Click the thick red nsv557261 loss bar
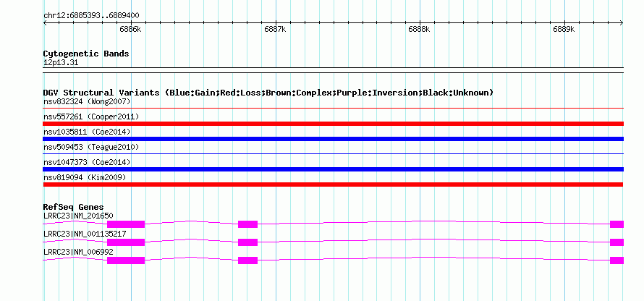Viewport: 644px width, 301px height. click(333, 124)
